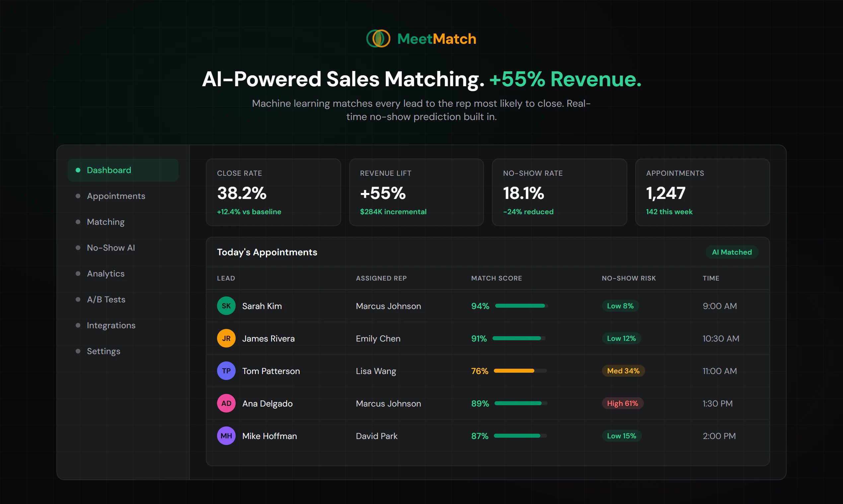Screen dimensions: 843x504
Task: Click the MeetMatch overlapping circles logo
Action: (378, 39)
